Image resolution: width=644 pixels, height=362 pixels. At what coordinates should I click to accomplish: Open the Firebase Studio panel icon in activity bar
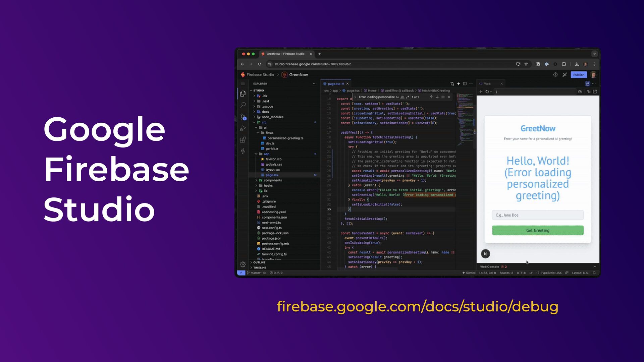pyautogui.click(x=243, y=151)
